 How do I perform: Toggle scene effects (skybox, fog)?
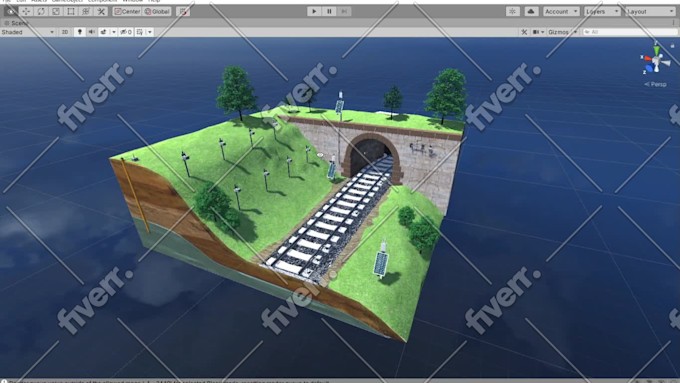pos(103,32)
